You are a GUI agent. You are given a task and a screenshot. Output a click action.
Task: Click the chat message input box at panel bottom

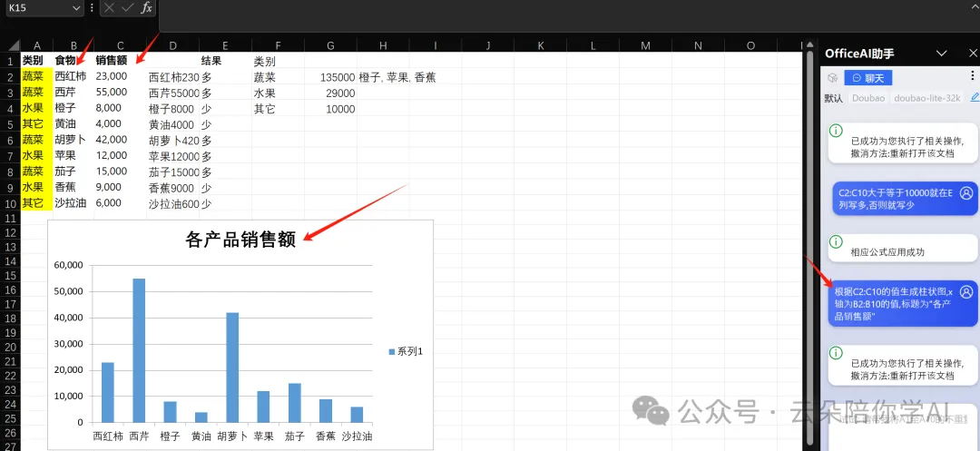902,428
